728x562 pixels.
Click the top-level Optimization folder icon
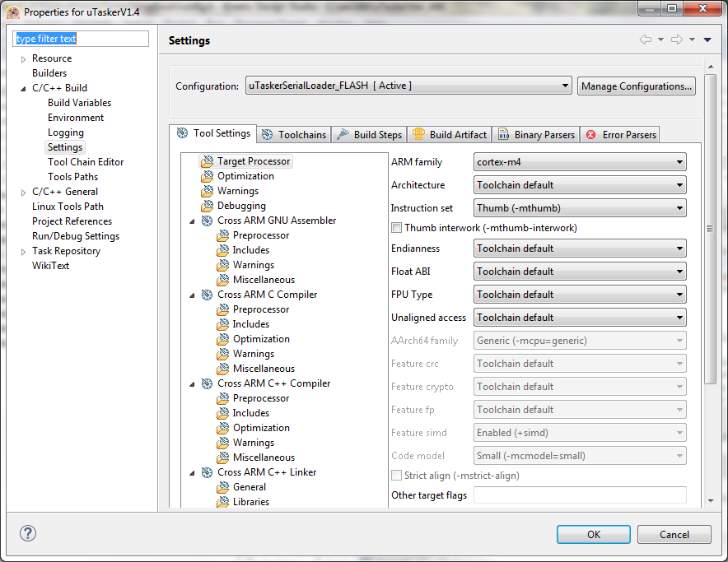click(207, 176)
